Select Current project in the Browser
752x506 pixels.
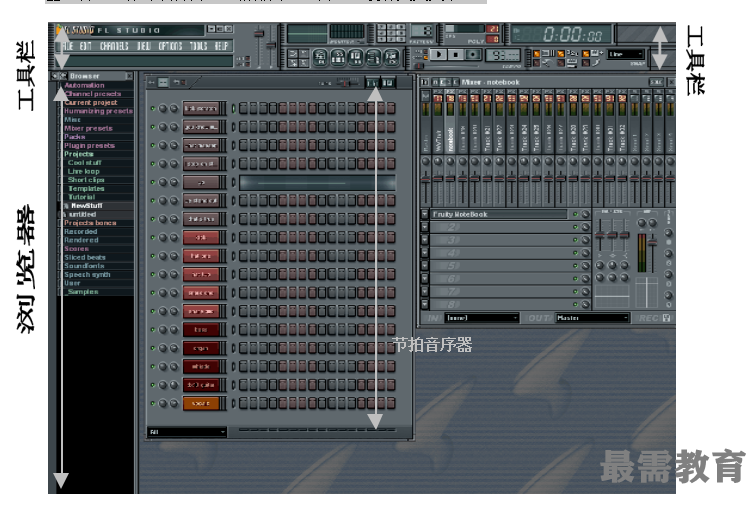coord(91,102)
